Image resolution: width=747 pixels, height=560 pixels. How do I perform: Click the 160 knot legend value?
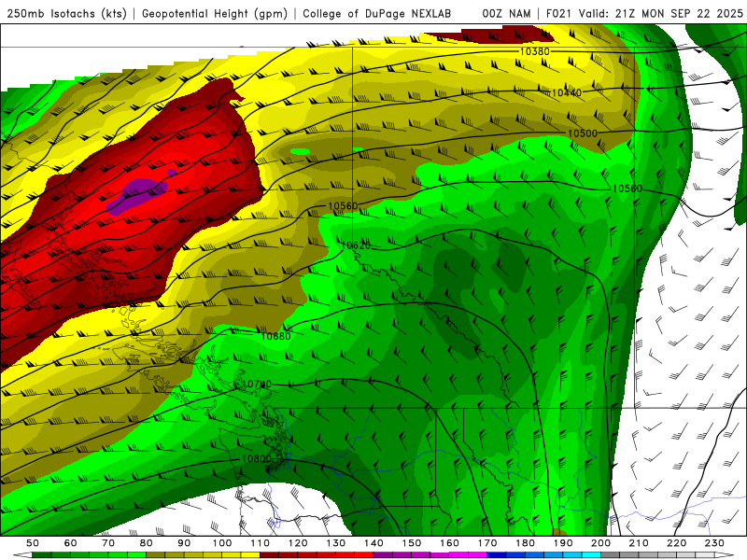(449, 543)
